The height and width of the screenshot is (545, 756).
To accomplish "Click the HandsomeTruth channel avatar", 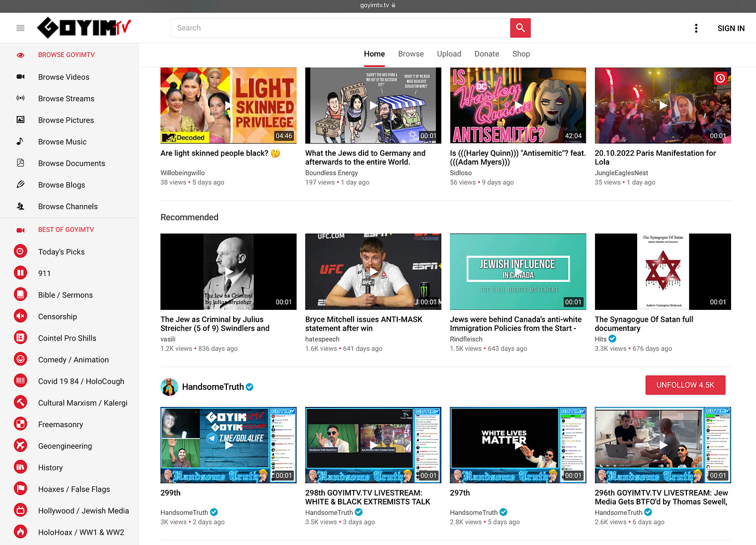I will click(169, 387).
